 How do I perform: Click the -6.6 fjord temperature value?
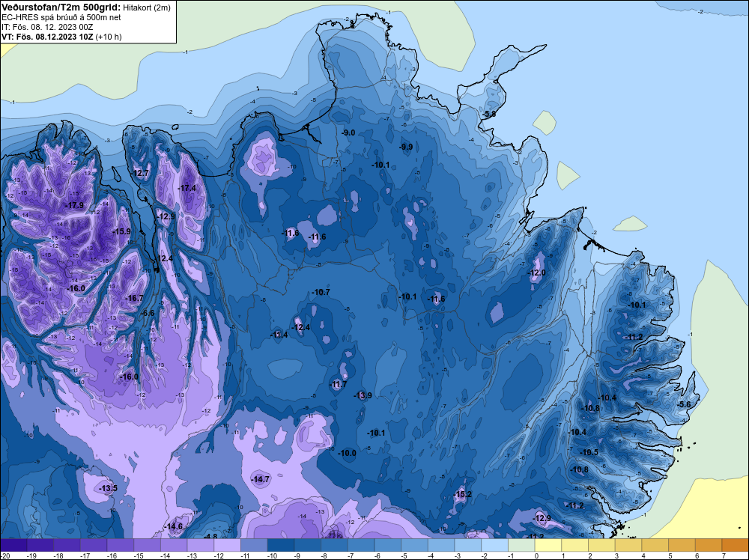tap(148, 313)
